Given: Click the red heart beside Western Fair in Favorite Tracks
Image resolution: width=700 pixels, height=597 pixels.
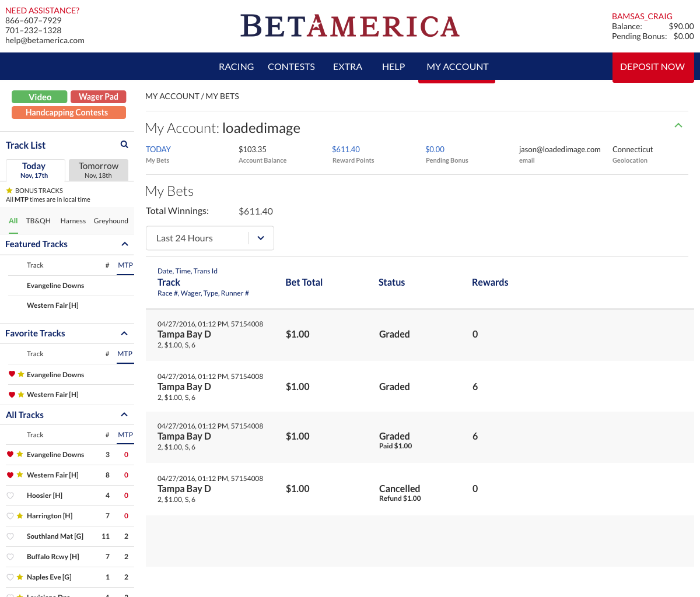Looking at the screenshot, I should 12,395.
